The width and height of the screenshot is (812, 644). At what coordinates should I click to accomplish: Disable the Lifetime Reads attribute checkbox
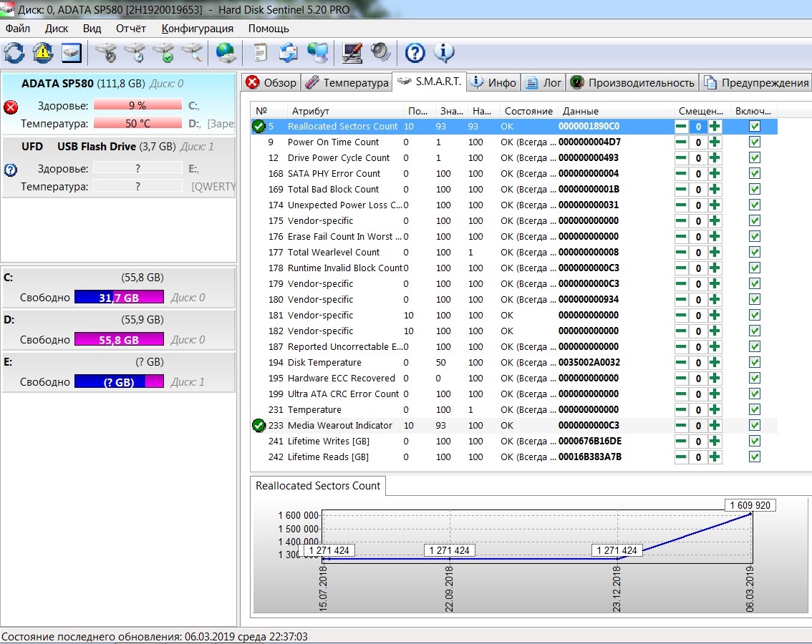754,457
